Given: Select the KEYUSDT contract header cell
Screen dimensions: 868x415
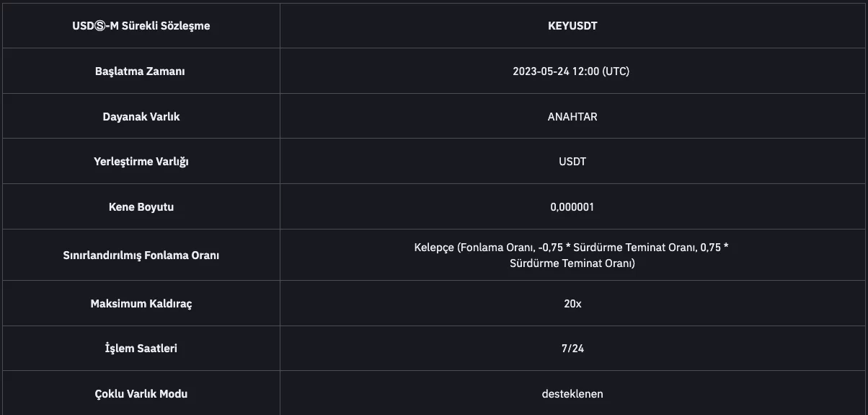Looking at the screenshot, I should click(x=572, y=26).
